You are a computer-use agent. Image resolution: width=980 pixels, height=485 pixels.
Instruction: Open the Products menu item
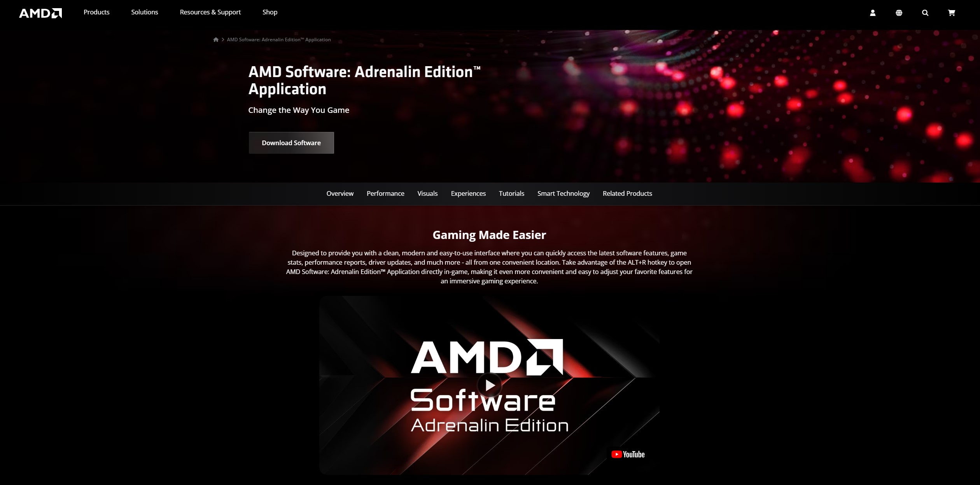[x=96, y=12]
